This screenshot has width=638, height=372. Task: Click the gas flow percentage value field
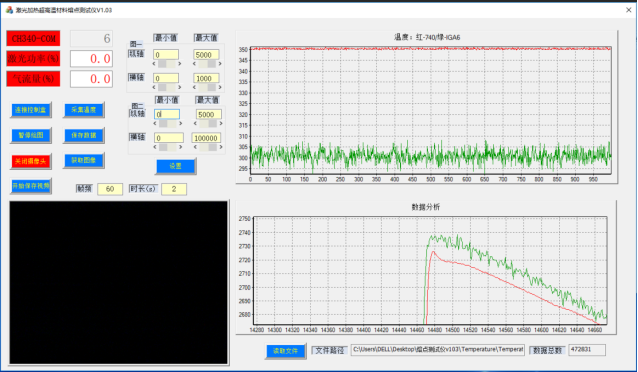coord(91,79)
